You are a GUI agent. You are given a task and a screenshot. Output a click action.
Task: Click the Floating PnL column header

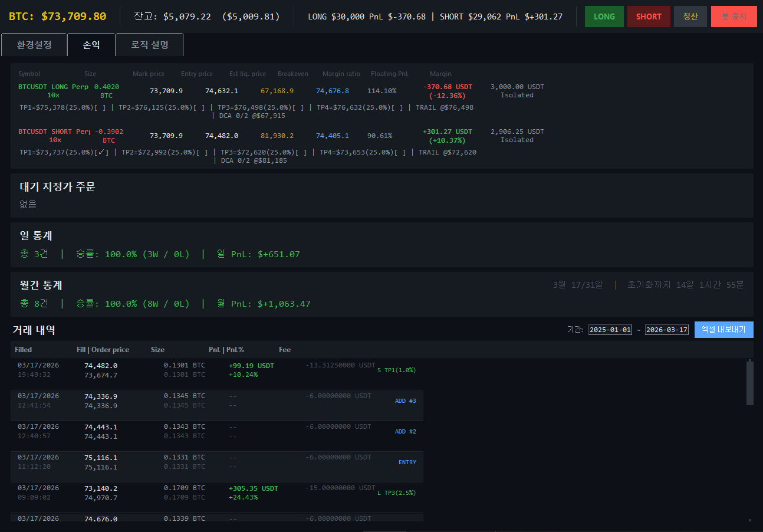click(x=389, y=74)
